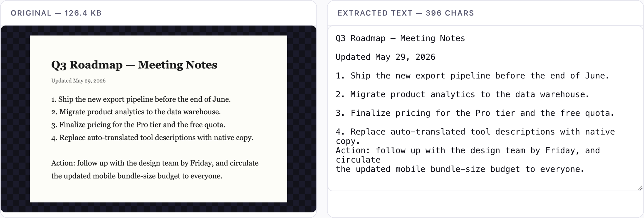Click the ORIGINAL — 126.4 KB panel header
The height and width of the screenshot is (218, 644).
[56, 13]
